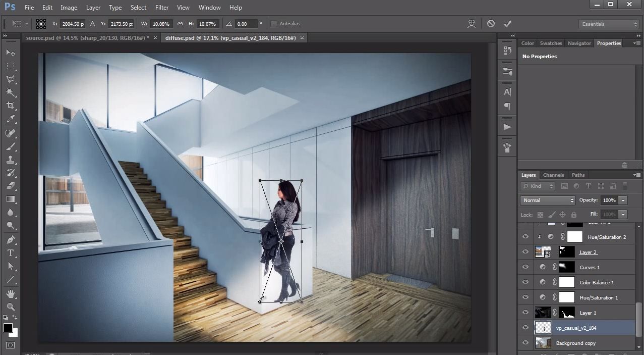Switch to warp mode icon

tap(472, 24)
